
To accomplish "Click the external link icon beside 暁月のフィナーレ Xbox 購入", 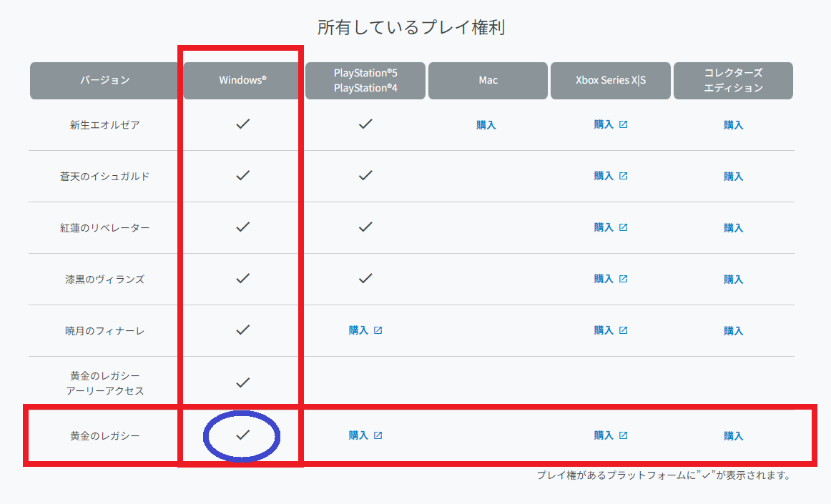I will tap(624, 330).
